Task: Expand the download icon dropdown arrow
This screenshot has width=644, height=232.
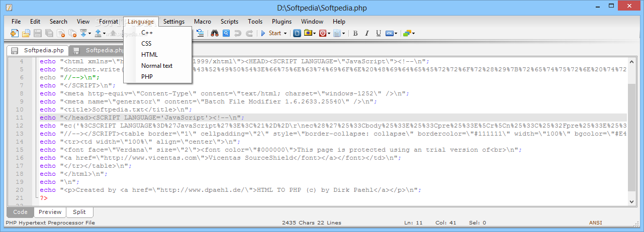Action: (x=90, y=34)
